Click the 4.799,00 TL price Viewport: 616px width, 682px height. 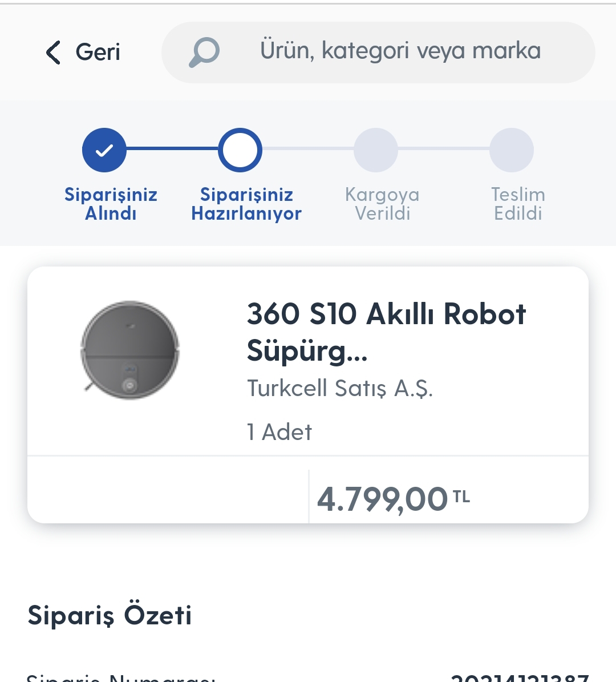394,499
